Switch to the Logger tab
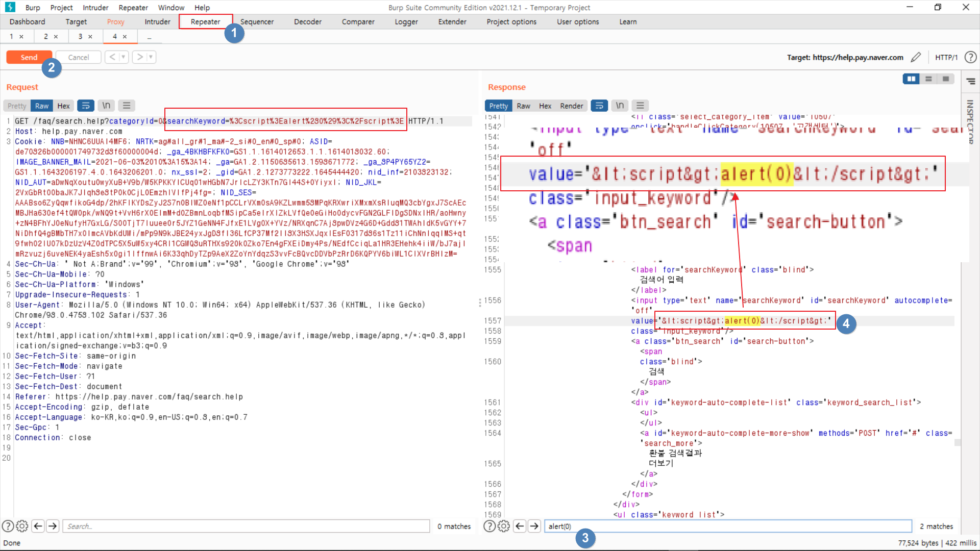The image size is (980, 551). 406,21
